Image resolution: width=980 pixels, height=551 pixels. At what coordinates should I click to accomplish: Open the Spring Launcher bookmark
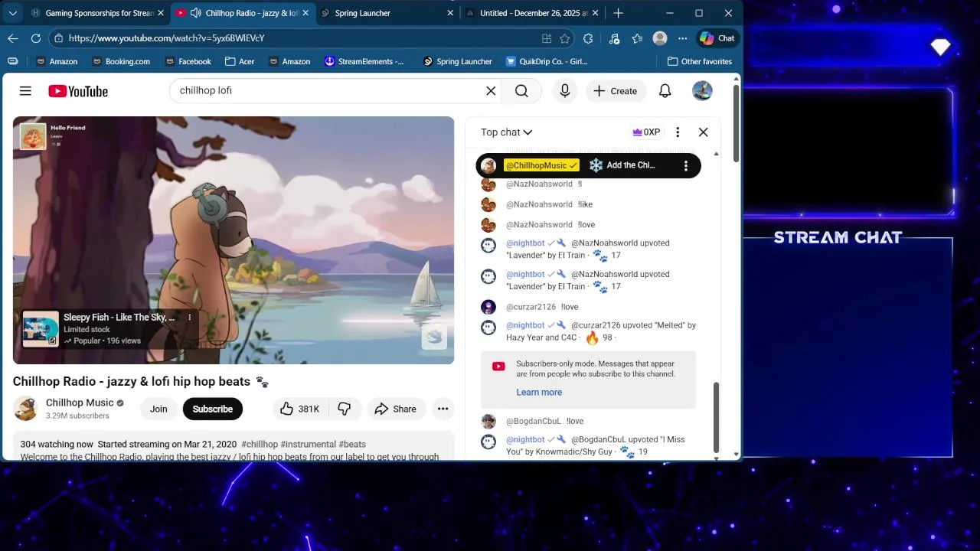click(x=458, y=61)
